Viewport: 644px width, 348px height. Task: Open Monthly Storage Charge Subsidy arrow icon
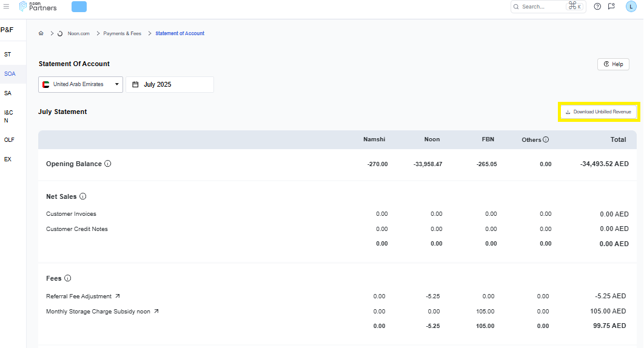click(x=156, y=311)
